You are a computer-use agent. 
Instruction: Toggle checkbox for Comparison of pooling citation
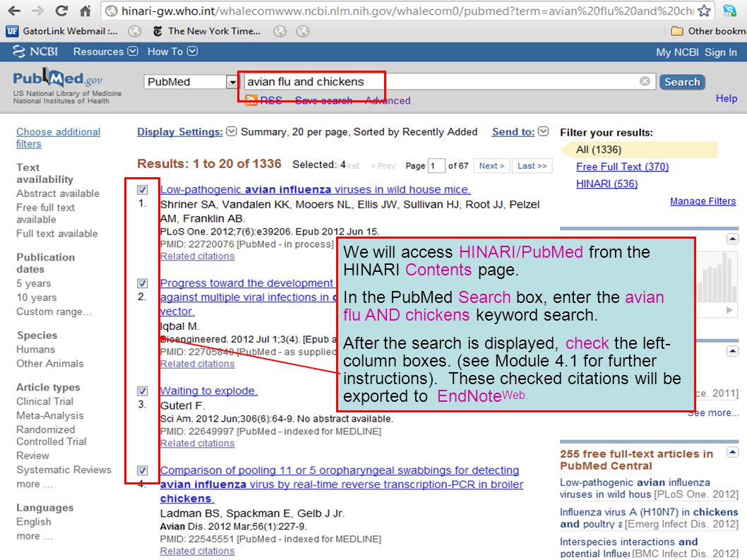[142, 470]
